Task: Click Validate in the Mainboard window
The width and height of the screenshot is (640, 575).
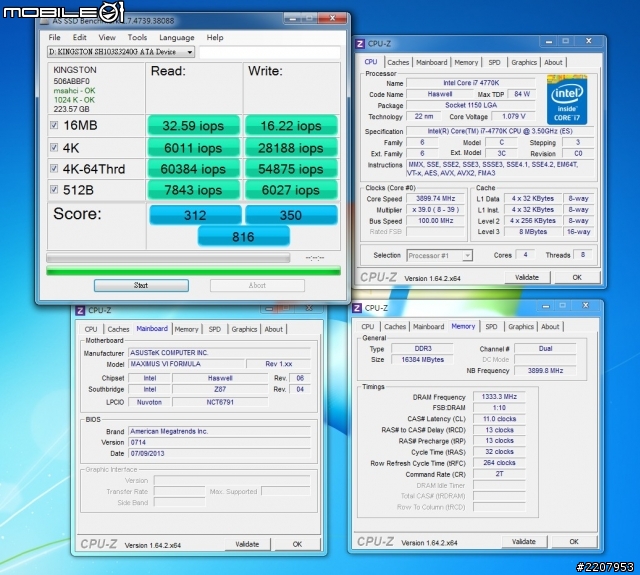Action: click(247, 544)
